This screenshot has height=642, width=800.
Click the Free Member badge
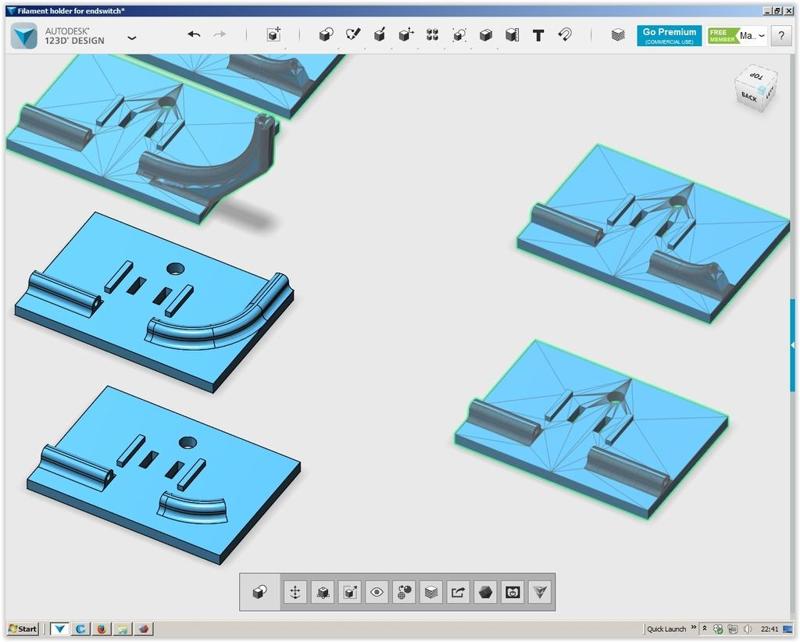723,36
